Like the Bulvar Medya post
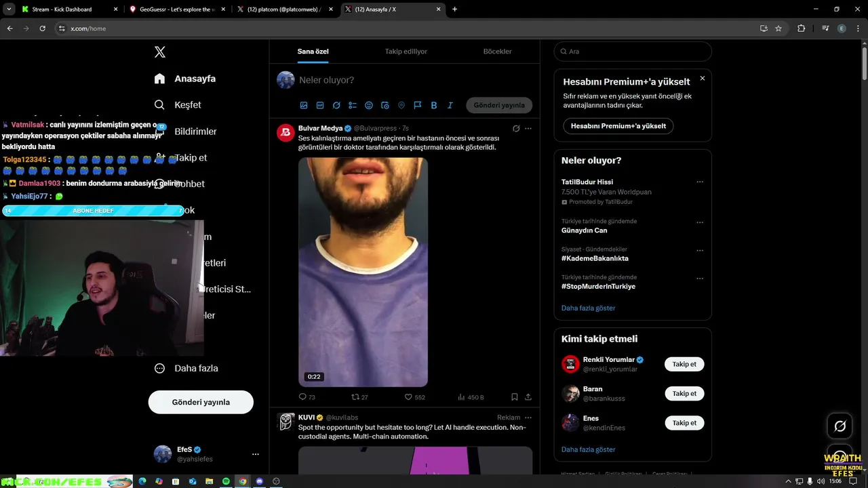Image resolution: width=868 pixels, height=488 pixels. coord(414,397)
